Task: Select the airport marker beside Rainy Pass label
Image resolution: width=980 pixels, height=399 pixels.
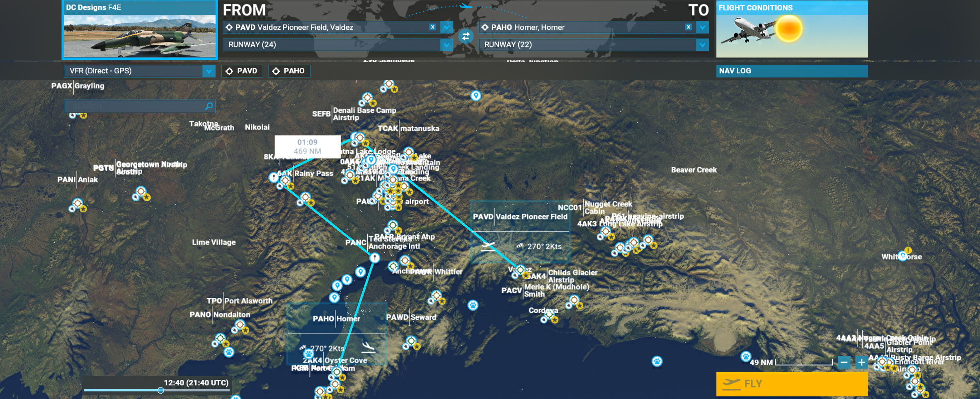Action: (285, 180)
